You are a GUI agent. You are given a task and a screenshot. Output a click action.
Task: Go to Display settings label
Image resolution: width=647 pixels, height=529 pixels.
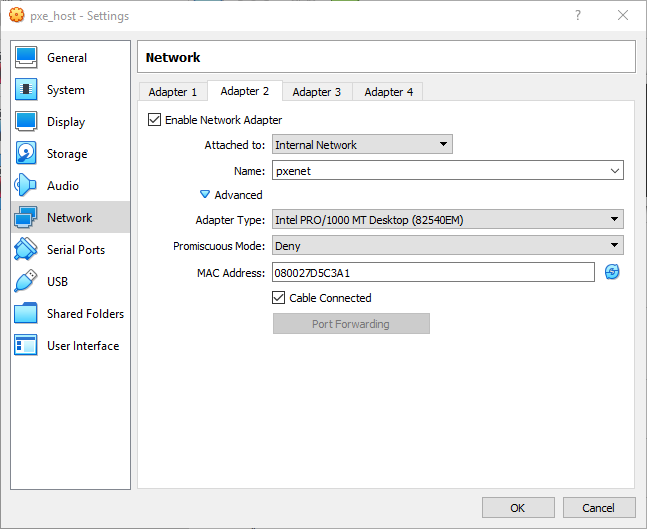66,122
